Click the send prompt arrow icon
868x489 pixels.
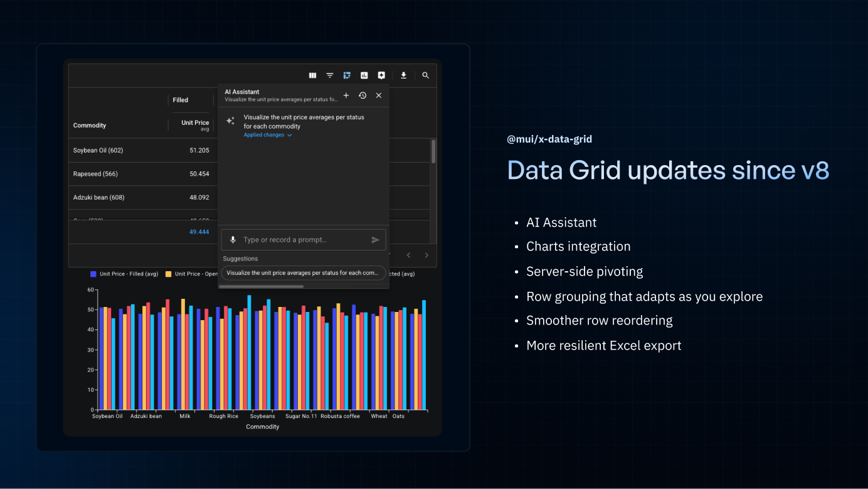[x=375, y=239]
